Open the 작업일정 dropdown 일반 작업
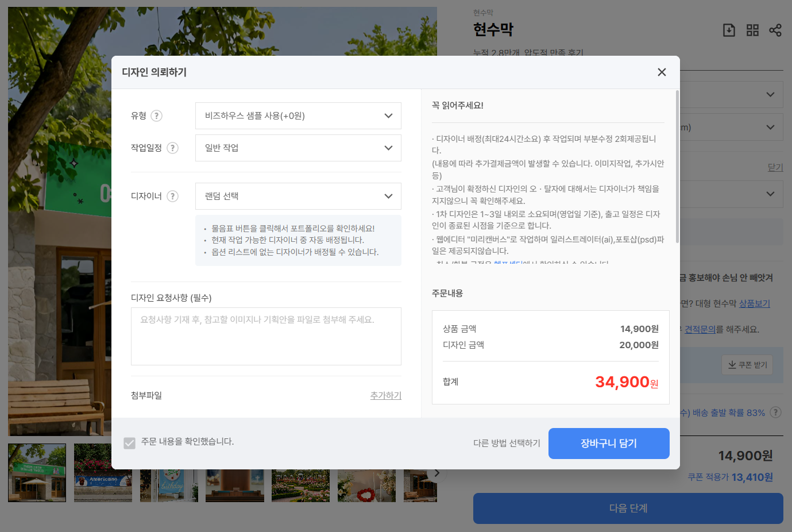This screenshot has width=792, height=532. point(298,148)
